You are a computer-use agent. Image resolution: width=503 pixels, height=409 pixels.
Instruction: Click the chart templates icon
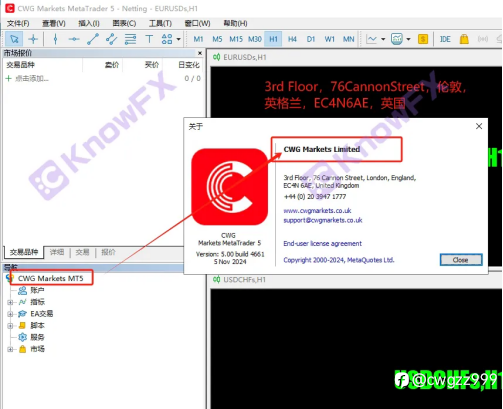(397, 39)
